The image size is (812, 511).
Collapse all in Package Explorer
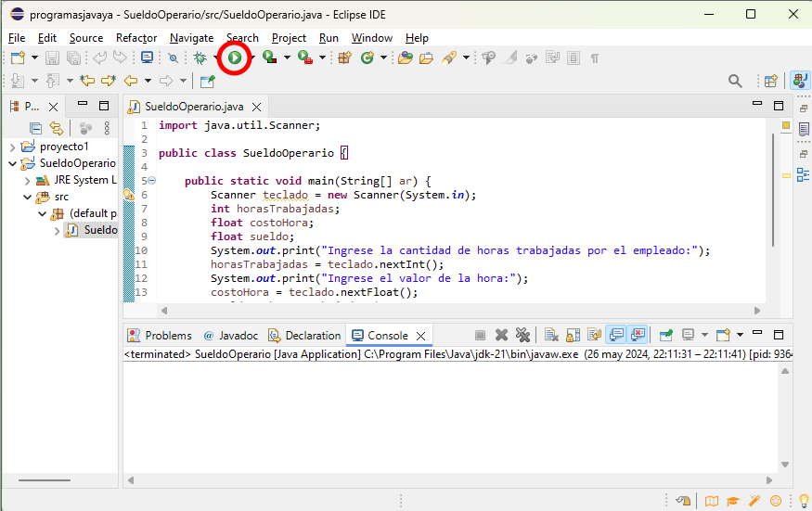35,128
